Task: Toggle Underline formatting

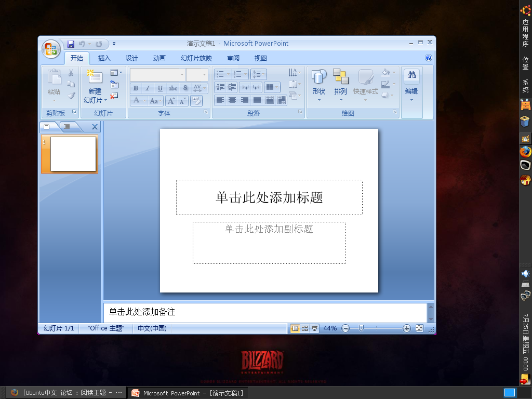Action: coord(160,88)
